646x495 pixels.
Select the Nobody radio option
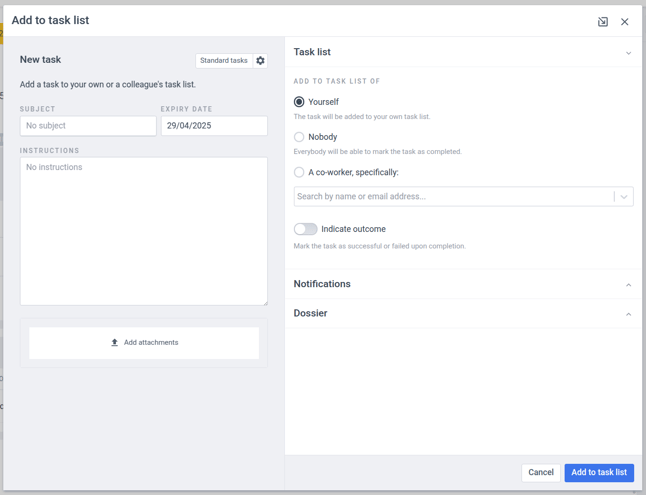pyautogui.click(x=299, y=137)
